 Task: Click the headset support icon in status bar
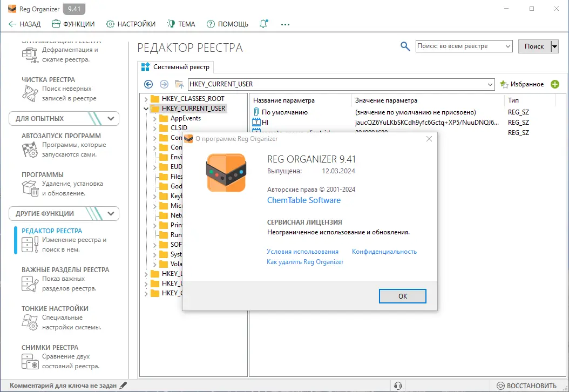click(x=398, y=386)
